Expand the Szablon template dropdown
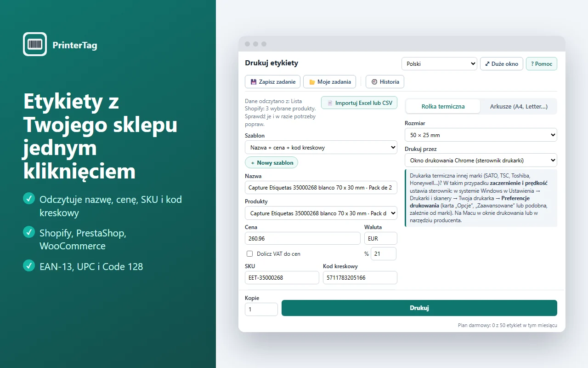This screenshot has width=588, height=368. click(321, 148)
